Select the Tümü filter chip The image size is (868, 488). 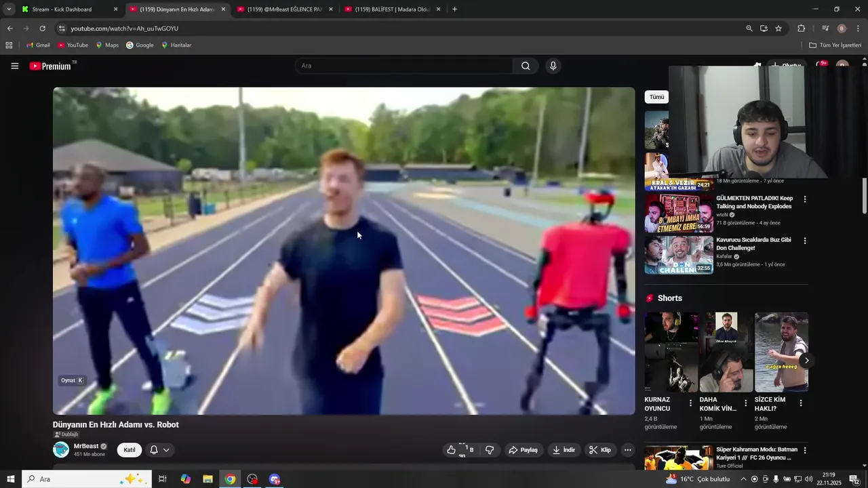click(657, 97)
